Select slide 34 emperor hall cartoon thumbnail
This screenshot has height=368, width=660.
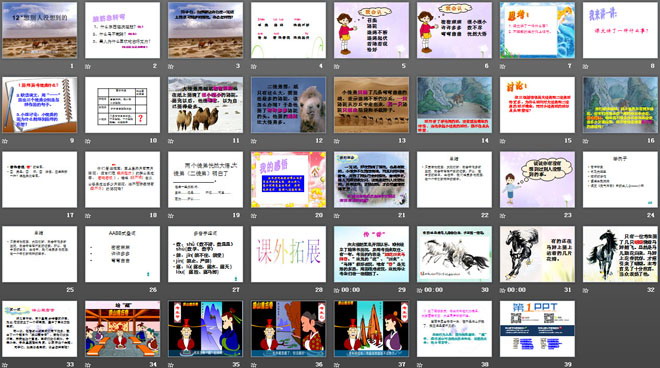click(x=122, y=328)
